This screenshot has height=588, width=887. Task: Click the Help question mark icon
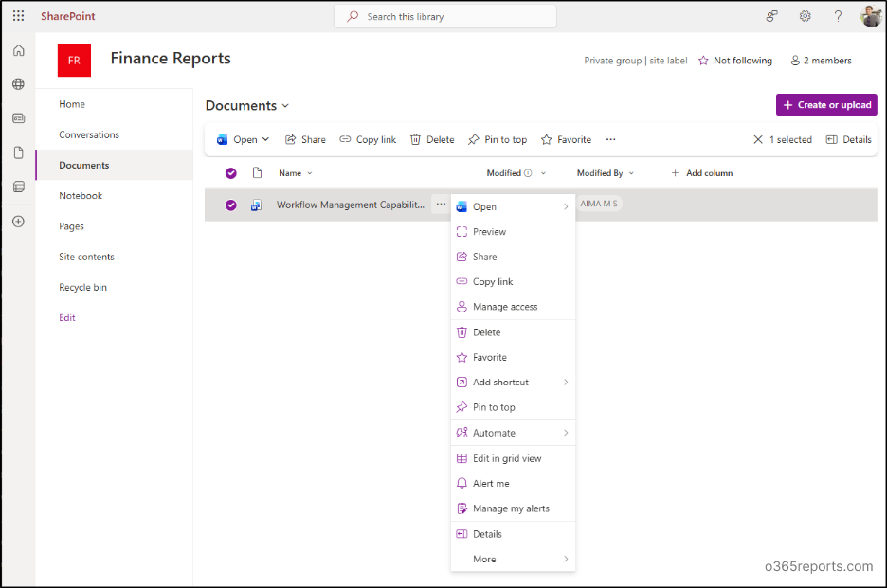(x=838, y=16)
